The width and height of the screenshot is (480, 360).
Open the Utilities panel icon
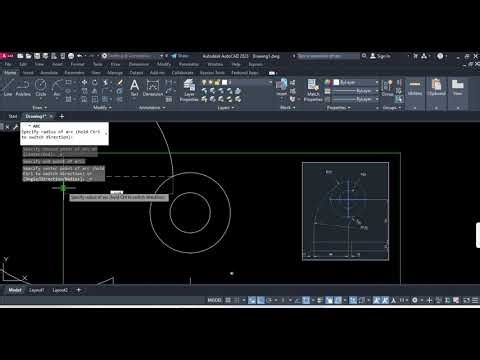pyautogui.click(x=415, y=87)
